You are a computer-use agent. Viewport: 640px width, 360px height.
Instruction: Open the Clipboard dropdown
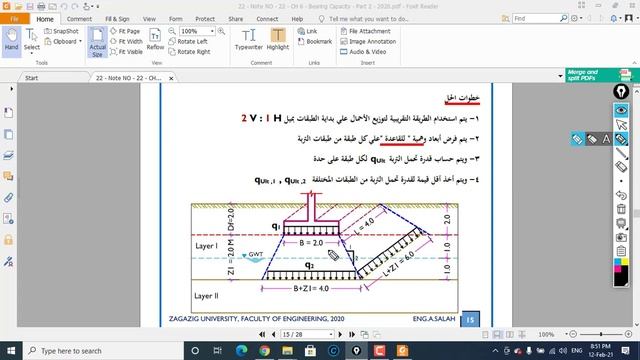63,41
